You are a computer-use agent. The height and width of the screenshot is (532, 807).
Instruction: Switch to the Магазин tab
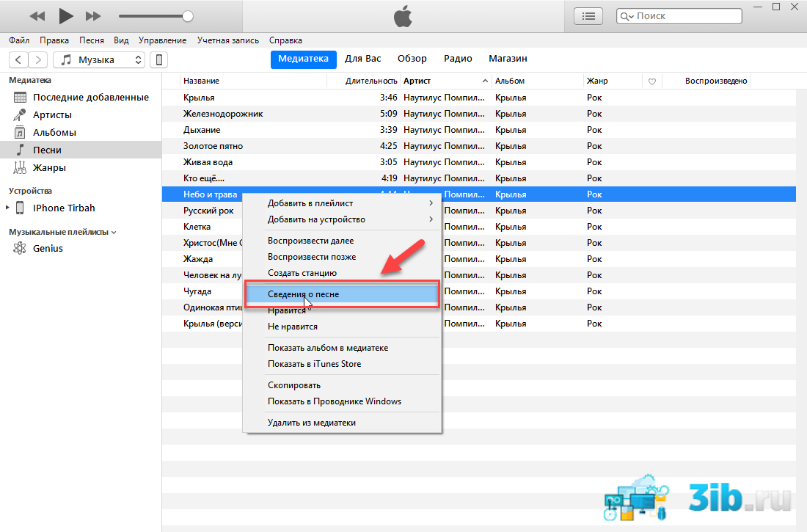pos(508,59)
